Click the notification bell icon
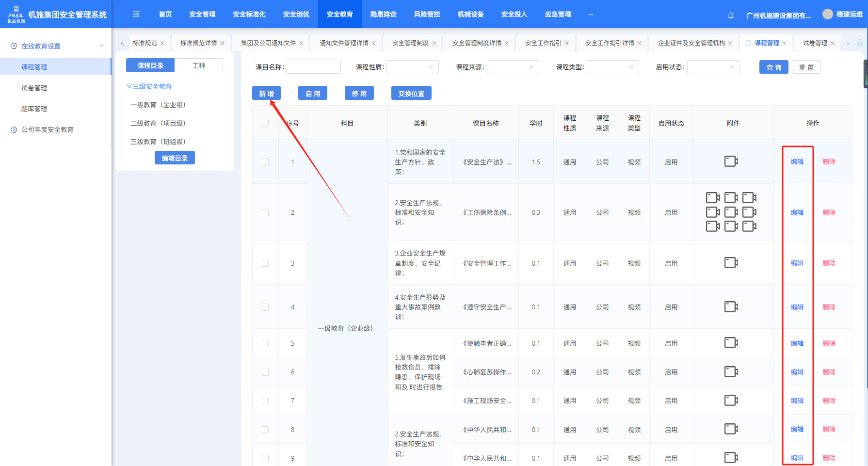The height and width of the screenshot is (466, 868). [x=731, y=15]
